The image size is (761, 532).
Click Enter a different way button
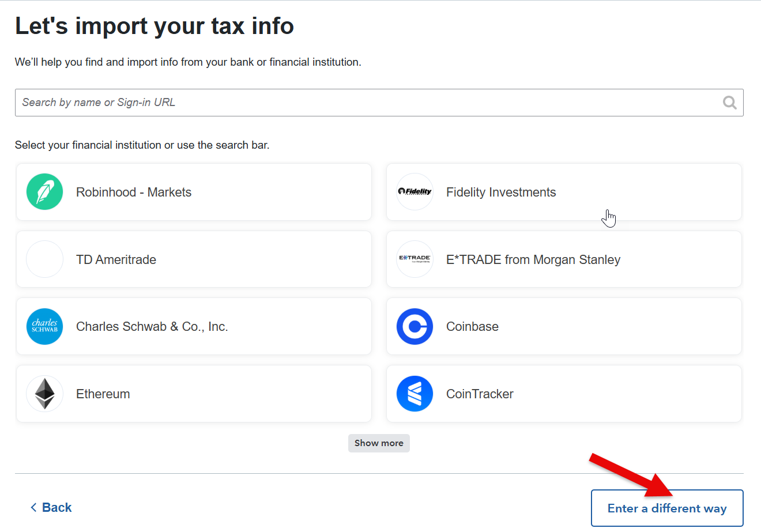(667, 508)
